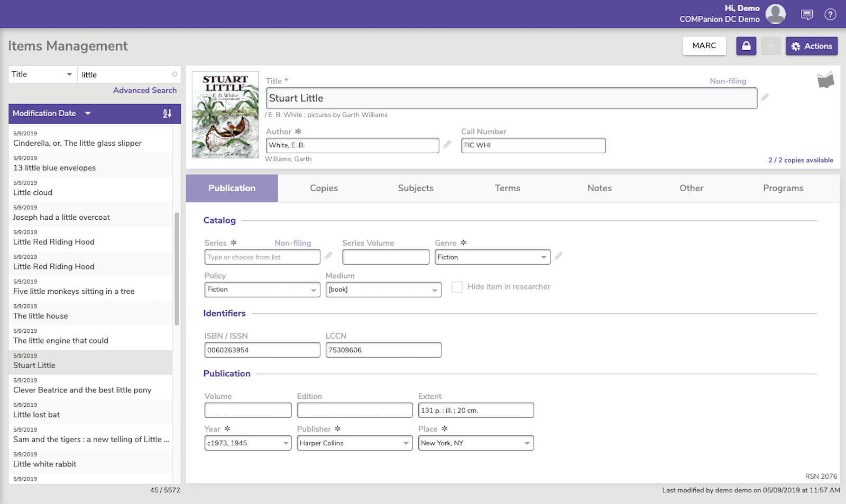Screen dimensions: 846x504
Task: Switch to the Subjects tab
Action: (416, 188)
